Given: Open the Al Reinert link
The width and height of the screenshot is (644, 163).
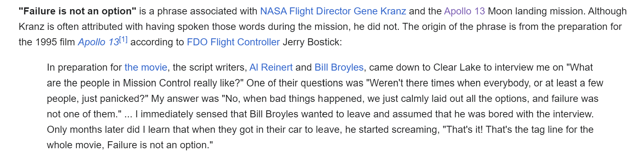Looking at the screenshot, I should (271, 67).
